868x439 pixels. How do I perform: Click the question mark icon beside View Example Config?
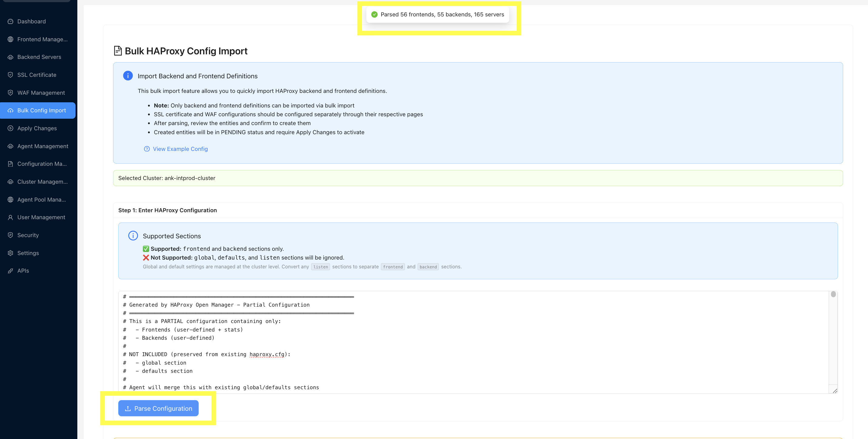click(x=147, y=149)
